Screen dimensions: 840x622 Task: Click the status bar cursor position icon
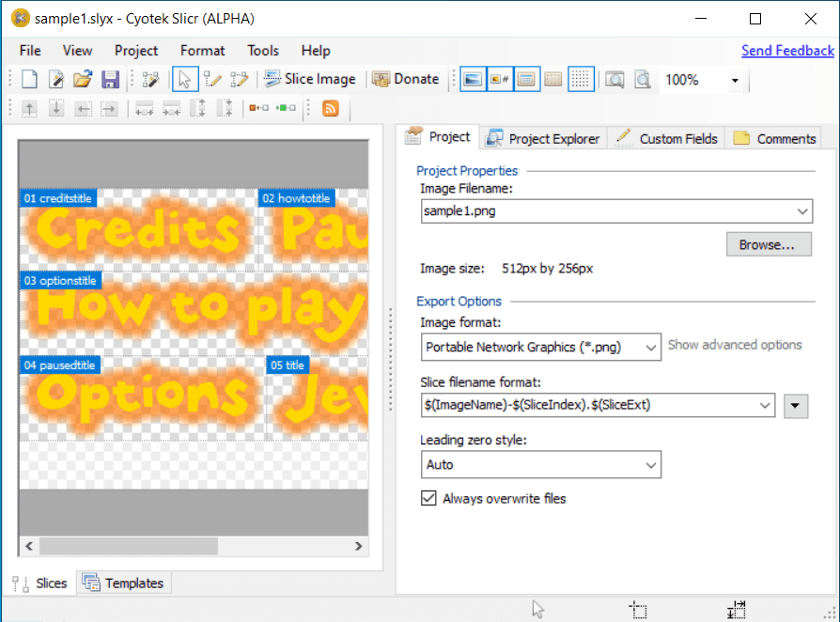tap(537, 609)
